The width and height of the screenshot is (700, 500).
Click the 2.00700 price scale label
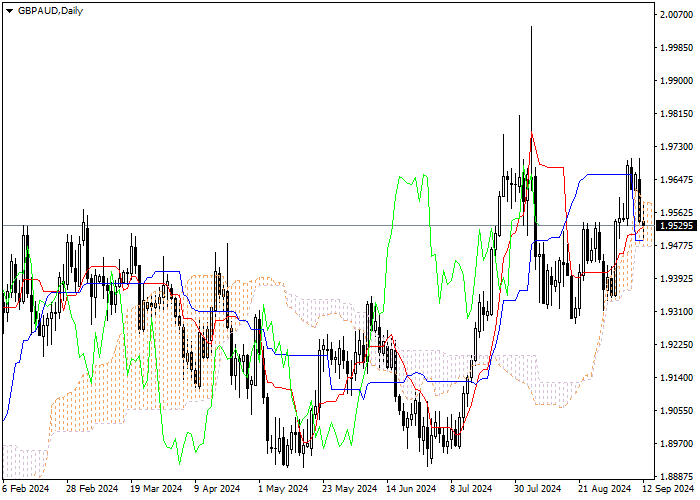pyautogui.click(x=677, y=15)
